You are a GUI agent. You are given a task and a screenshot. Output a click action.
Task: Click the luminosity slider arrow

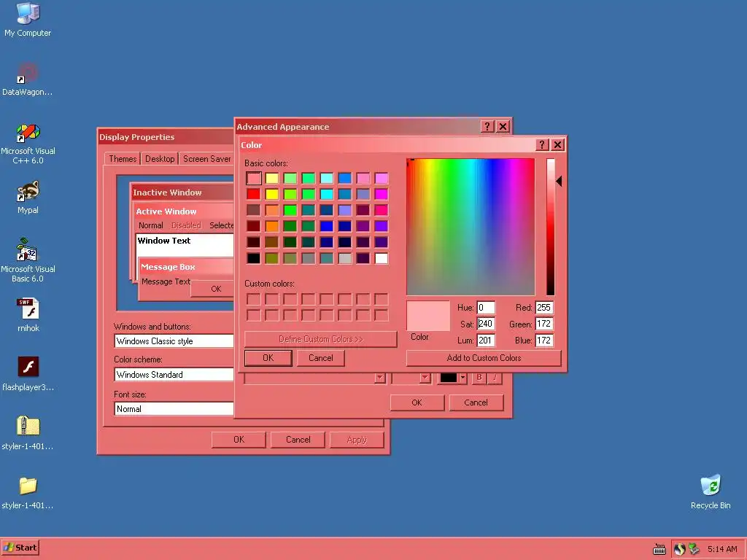click(x=559, y=181)
